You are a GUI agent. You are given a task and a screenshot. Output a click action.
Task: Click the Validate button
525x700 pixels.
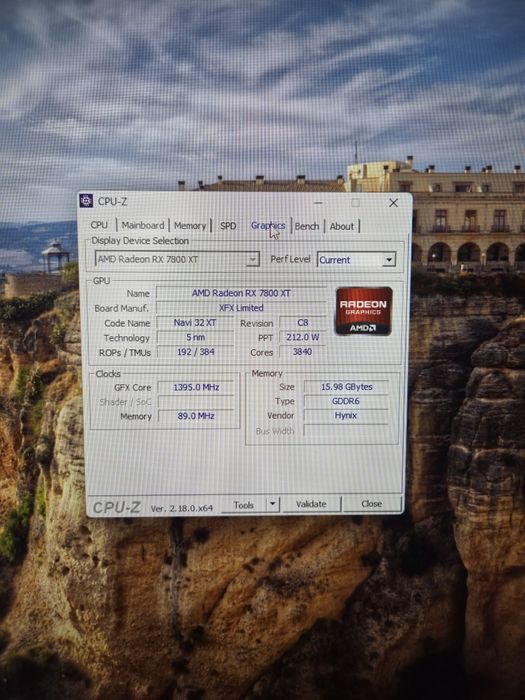click(311, 504)
